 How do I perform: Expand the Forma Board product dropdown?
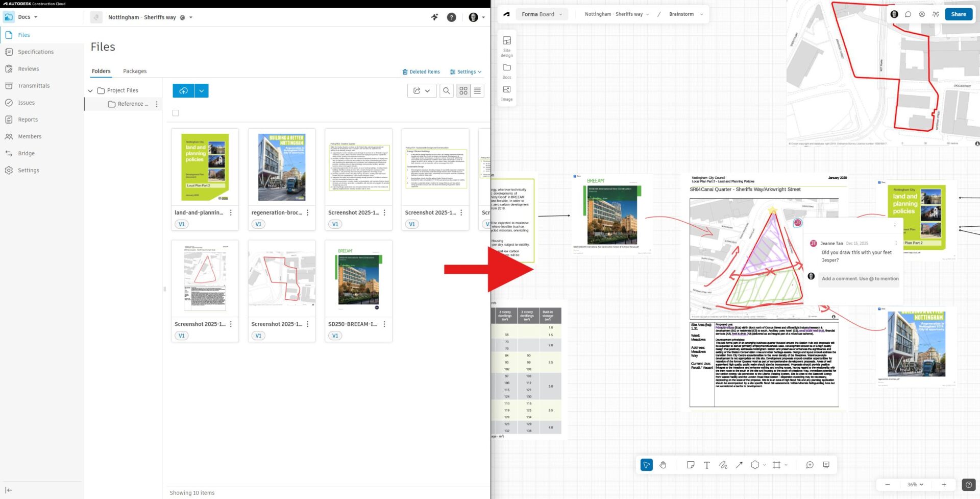click(x=541, y=14)
